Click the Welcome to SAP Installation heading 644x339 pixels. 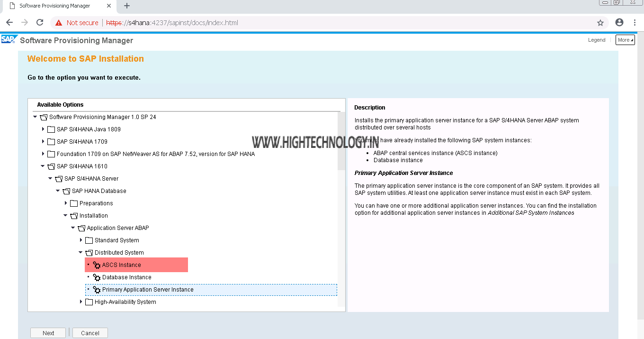tap(86, 59)
